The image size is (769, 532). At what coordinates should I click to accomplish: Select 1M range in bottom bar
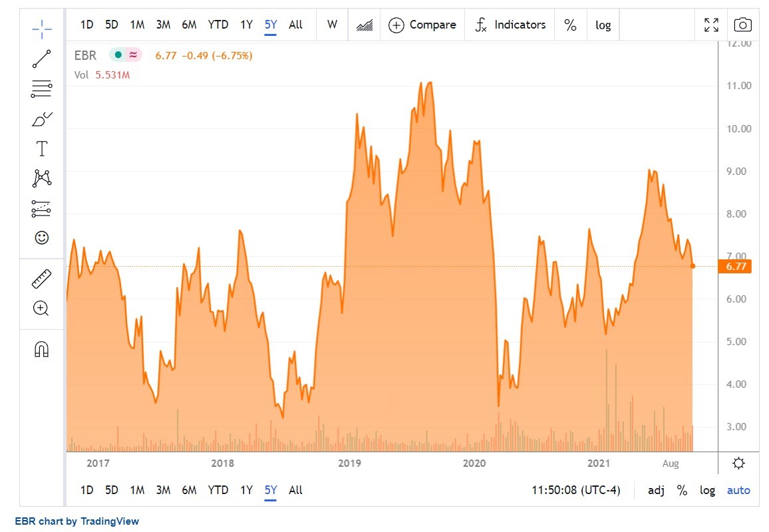137,490
